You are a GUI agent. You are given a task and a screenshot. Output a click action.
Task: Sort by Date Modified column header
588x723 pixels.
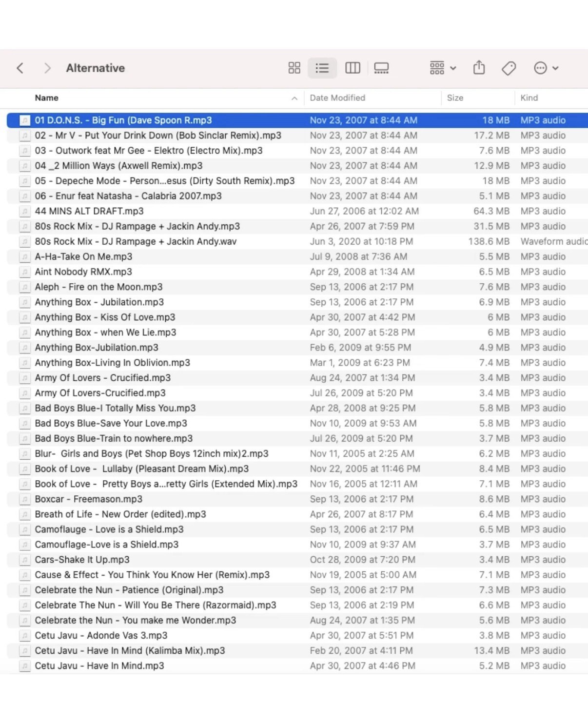337,98
